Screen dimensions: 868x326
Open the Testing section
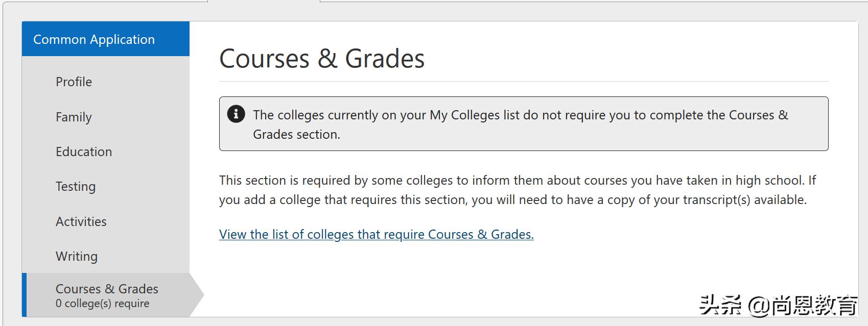coord(76,186)
